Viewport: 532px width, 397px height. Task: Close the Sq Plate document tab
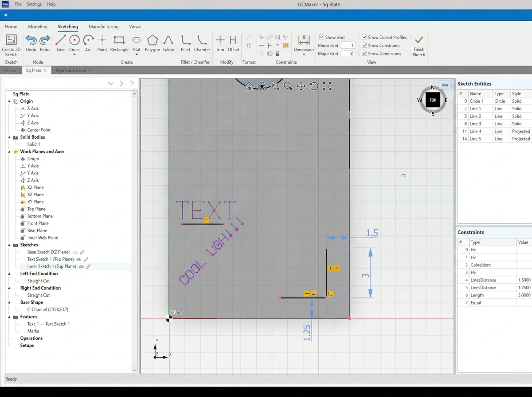pyautogui.click(x=45, y=70)
